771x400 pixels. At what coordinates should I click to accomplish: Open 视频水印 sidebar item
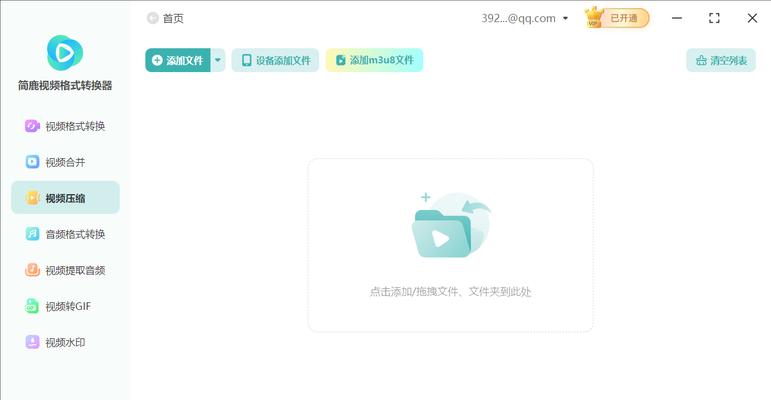tap(65, 342)
